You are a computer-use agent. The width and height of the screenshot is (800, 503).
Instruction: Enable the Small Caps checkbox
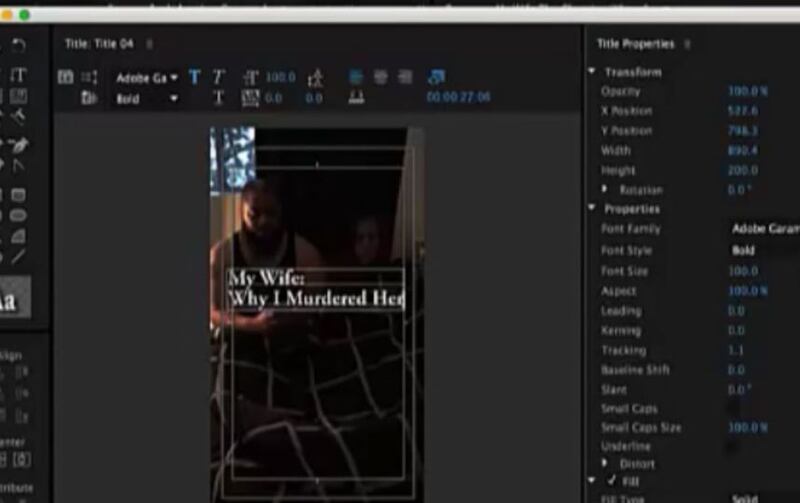pyautogui.click(x=733, y=408)
